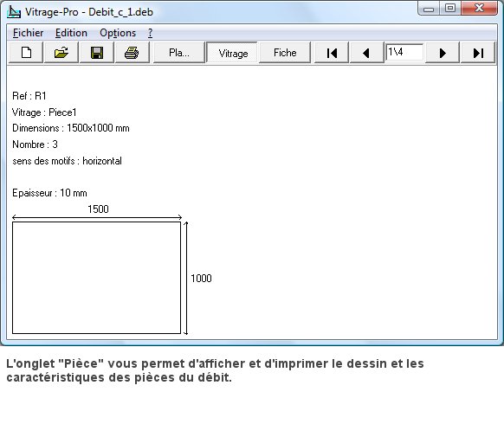This screenshot has width=504, height=424.
Task: Select the Vitrage tab
Action: (x=233, y=53)
